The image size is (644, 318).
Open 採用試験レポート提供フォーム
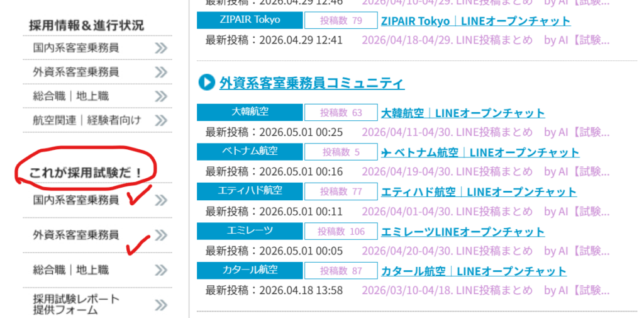76,304
